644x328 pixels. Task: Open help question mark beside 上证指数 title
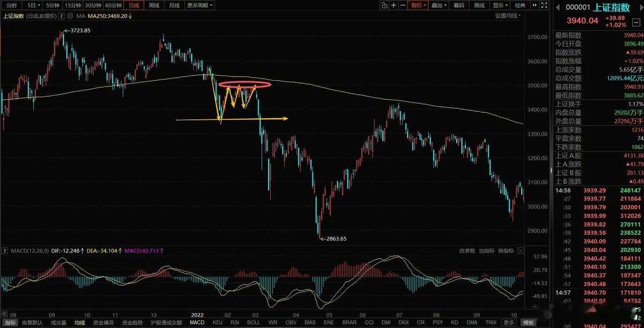click(x=61, y=16)
